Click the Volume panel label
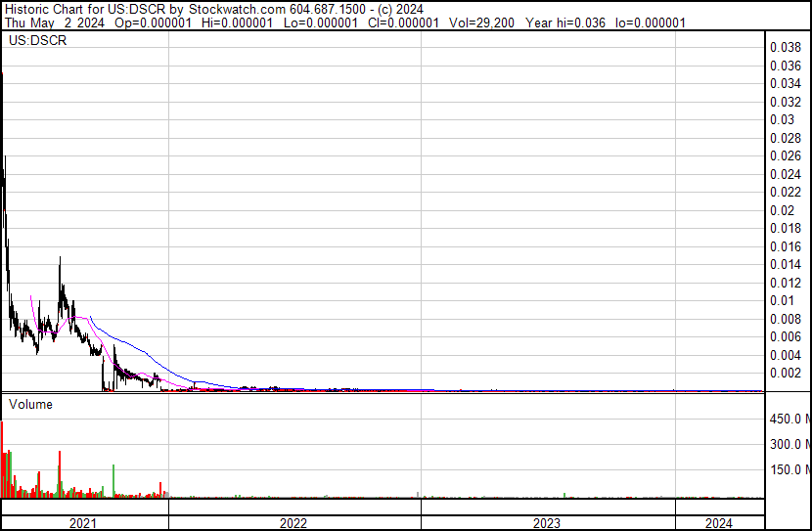This screenshot has width=812, height=531. point(30,404)
